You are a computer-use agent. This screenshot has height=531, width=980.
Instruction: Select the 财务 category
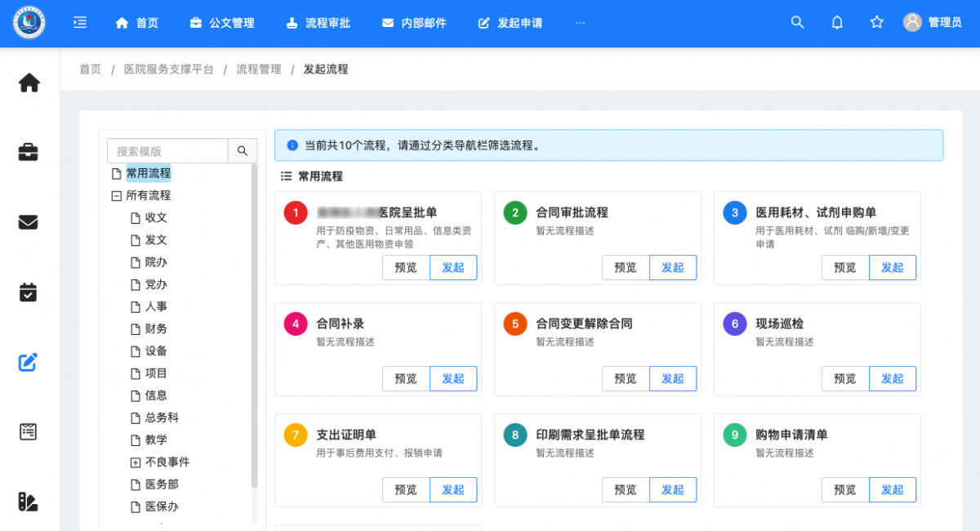coord(156,328)
